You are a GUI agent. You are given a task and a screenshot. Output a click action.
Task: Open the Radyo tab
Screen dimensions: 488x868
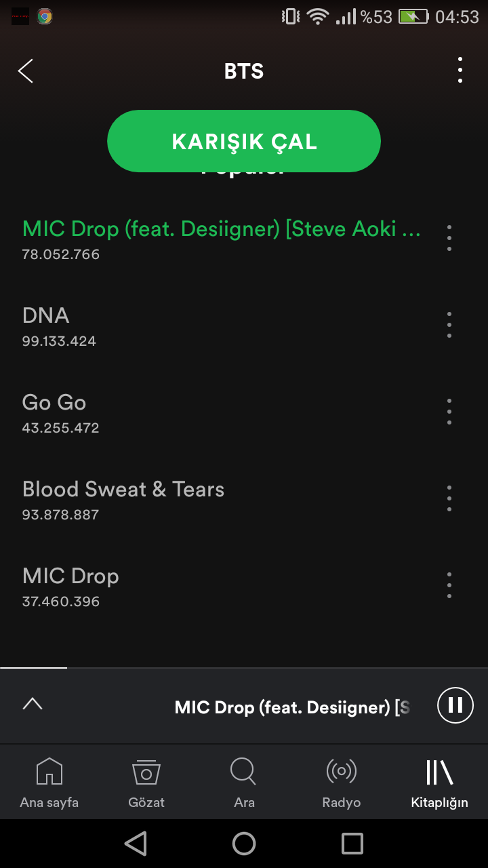pyautogui.click(x=342, y=783)
